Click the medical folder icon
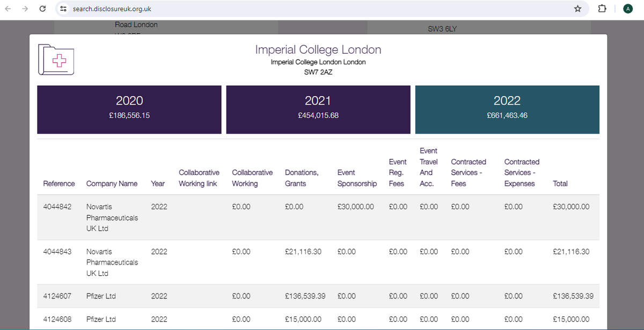The height and width of the screenshot is (330, 644). [x=56, y=60]
